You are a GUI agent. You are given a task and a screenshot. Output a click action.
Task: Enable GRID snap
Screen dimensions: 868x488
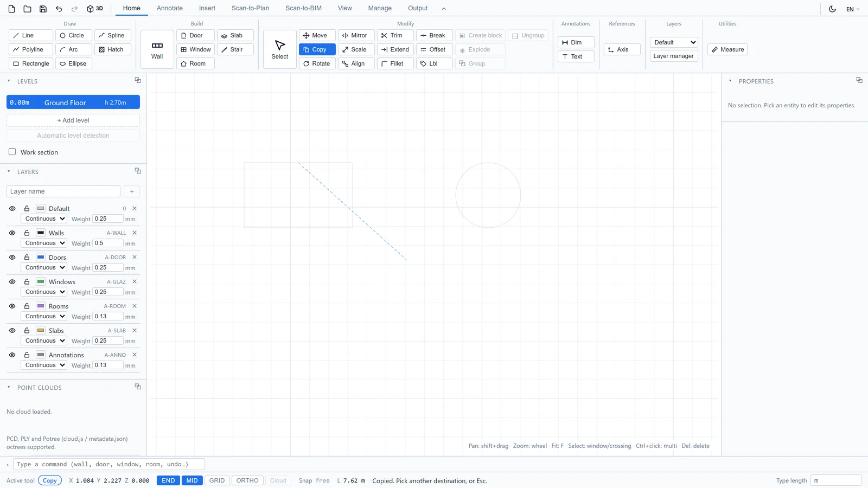[x=217, y=480]
